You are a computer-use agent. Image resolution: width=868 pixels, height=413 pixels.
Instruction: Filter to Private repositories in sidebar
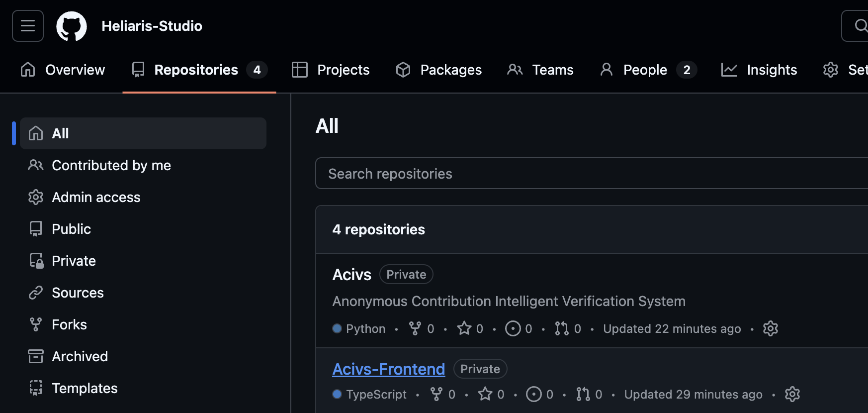click(x=143, y=261)
